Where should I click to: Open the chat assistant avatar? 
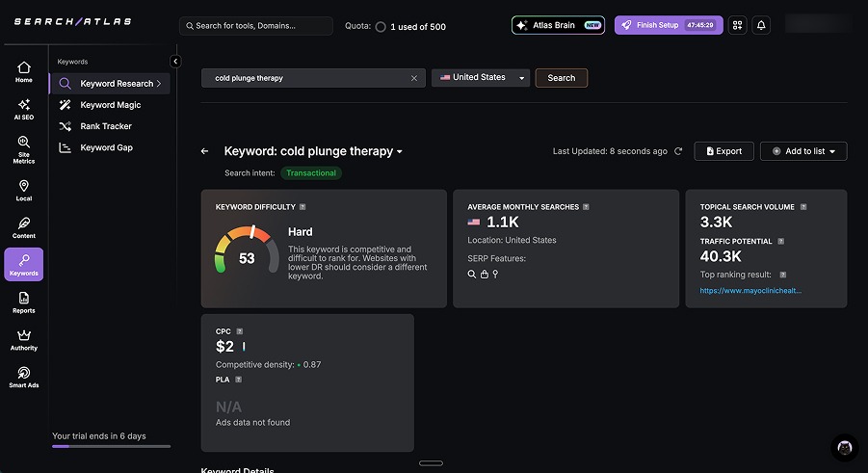click(x=844, y=448)
